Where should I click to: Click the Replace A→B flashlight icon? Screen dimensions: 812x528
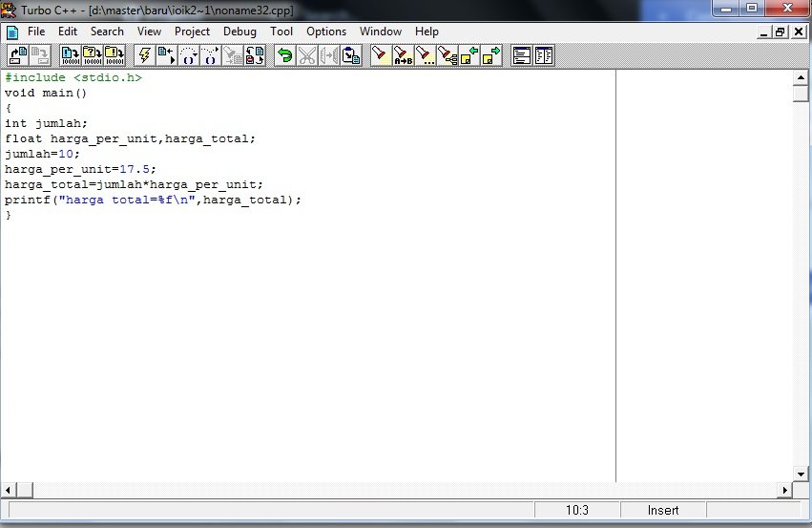pyautogui.click(x=403, y=55)
